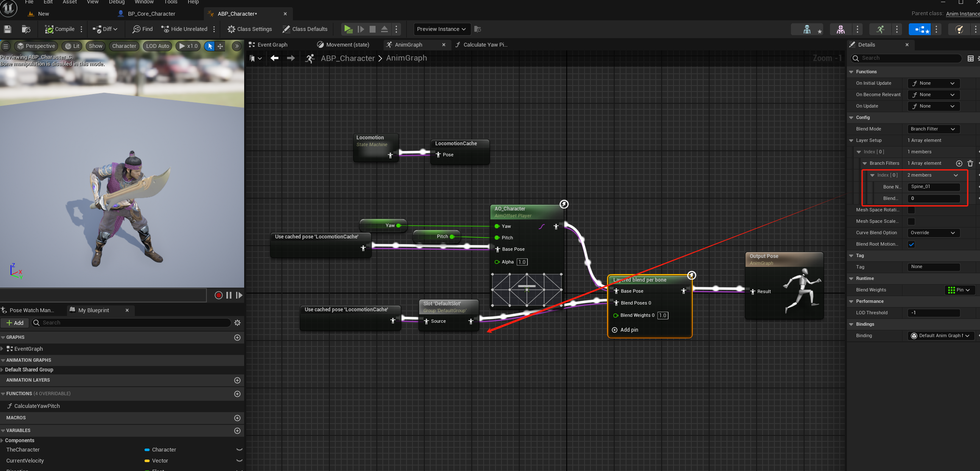Screen dimensions: 980x471
Task: Click the Browse to asset icon
Action: point(26,29)
